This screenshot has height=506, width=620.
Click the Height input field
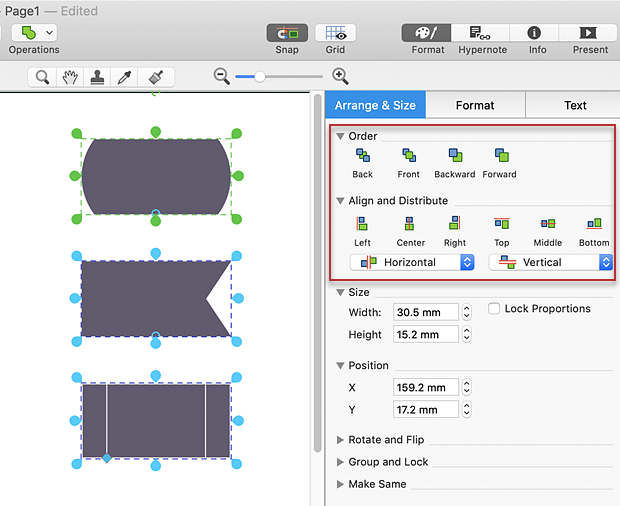(x=426, y=334)
